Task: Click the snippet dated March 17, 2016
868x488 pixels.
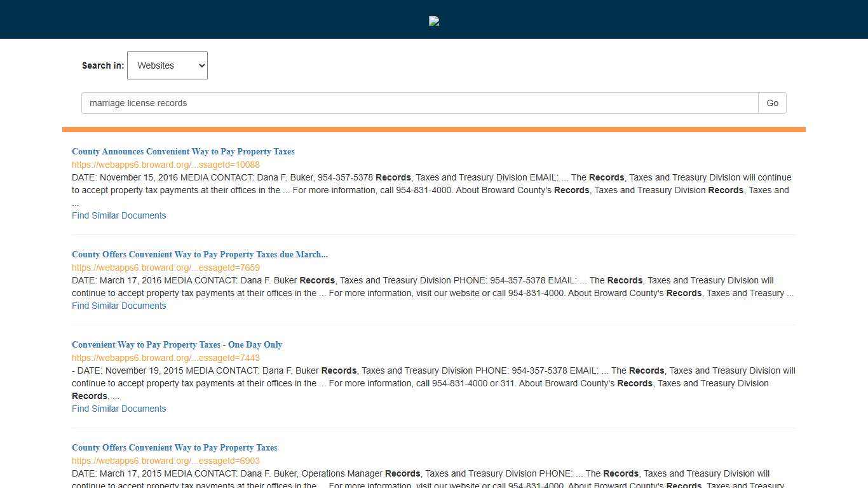Action: [432, 287]
